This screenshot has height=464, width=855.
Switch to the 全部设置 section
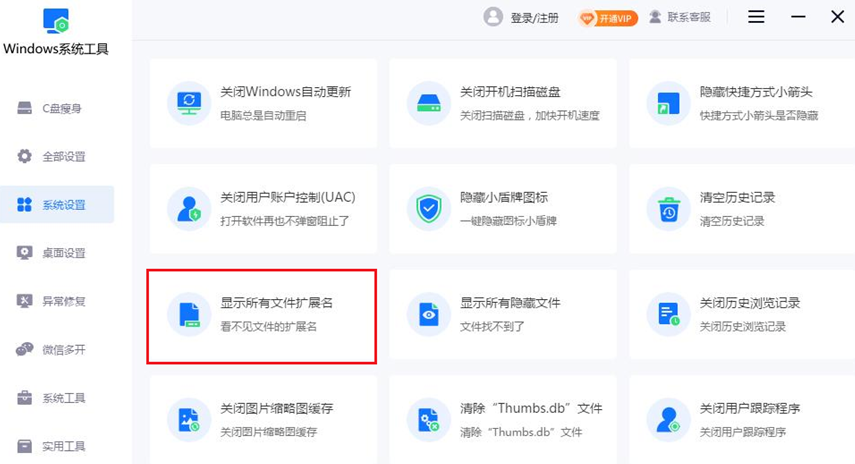[x=57, y=156]
